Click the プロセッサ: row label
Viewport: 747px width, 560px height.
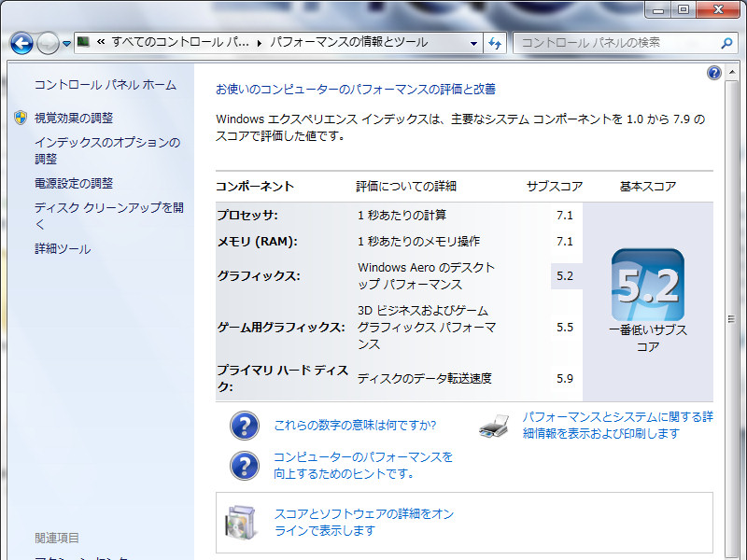[247, 216]
